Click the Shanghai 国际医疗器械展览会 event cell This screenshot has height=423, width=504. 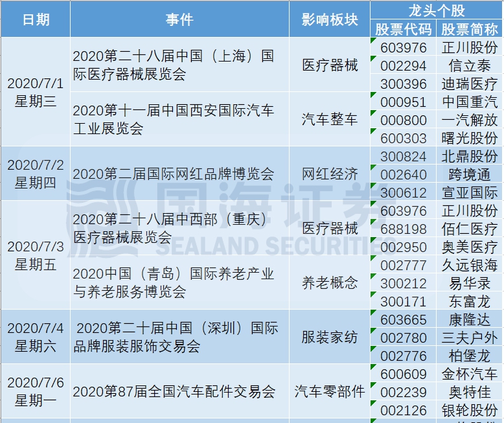tap(179, 65)
